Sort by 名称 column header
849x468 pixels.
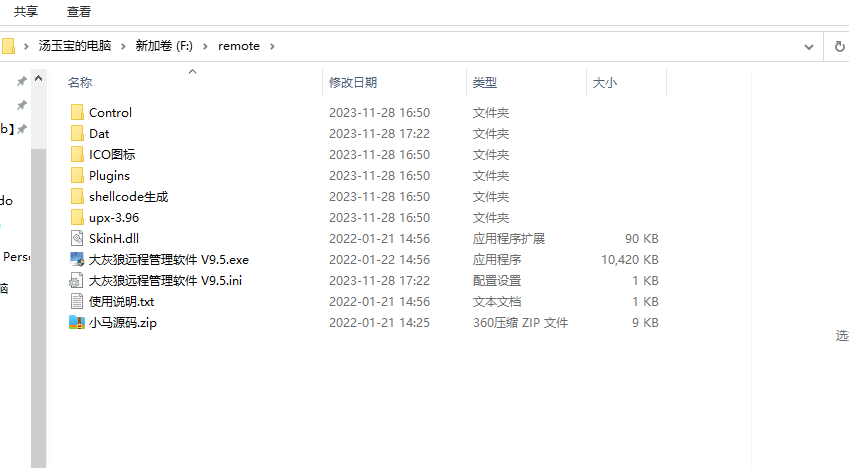tap(80, 83)
